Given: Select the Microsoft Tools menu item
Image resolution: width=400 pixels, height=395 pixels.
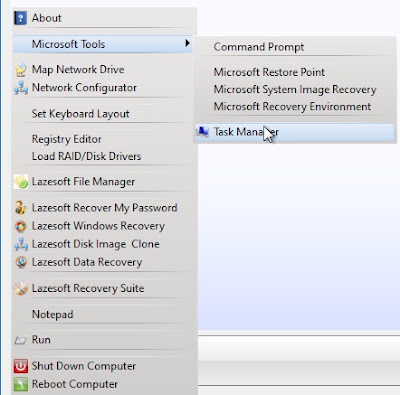Looking at the screenshot, I should click(x=103, y=44).
